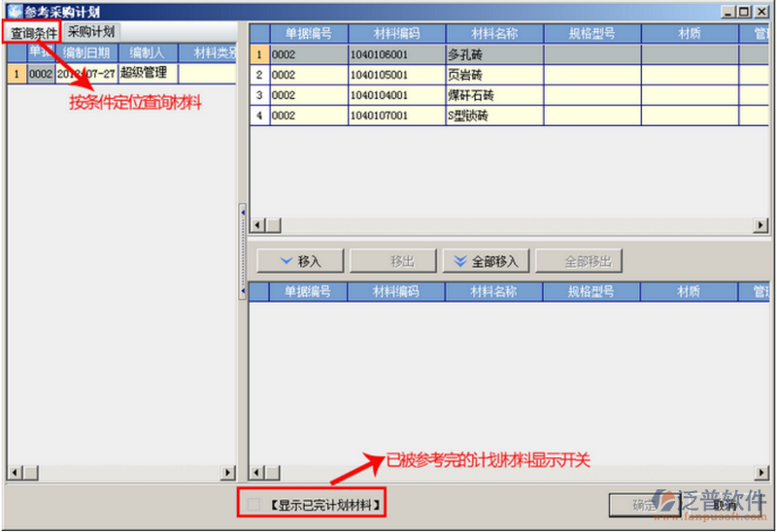777x532 pixels.
Task: Click lower table 材质 column header
Action: [689, 292]
